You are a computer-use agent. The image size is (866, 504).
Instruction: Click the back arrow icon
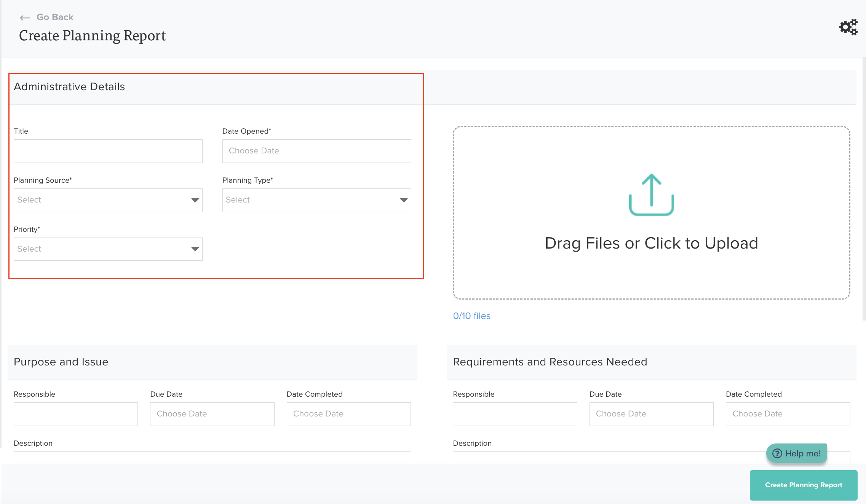coord(25,18)
